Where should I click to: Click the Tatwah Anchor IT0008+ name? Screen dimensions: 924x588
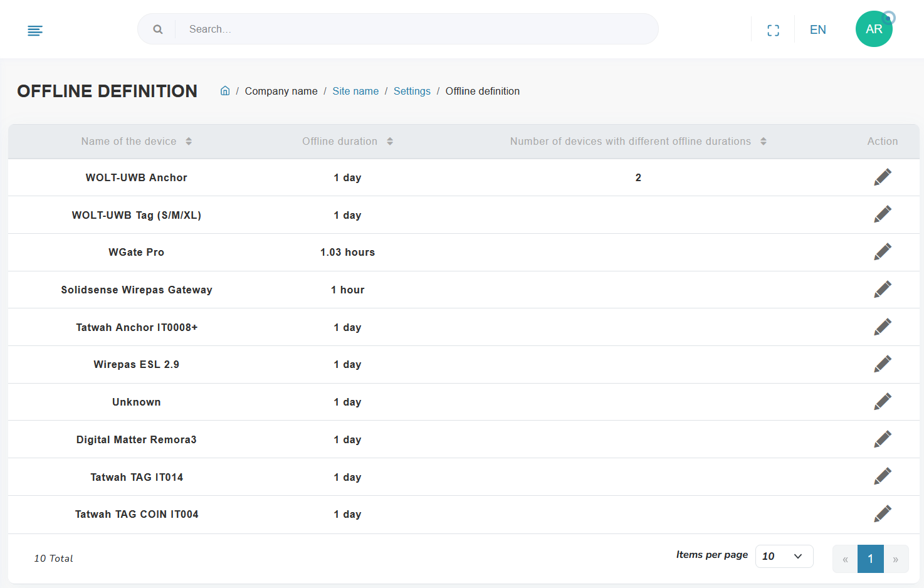coord(137,327)
